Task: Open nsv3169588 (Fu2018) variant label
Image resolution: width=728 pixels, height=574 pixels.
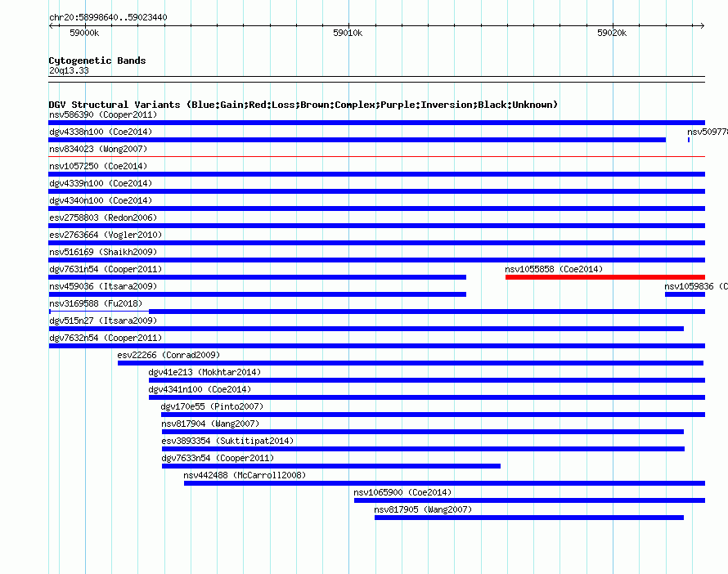Action: [96, 303]
